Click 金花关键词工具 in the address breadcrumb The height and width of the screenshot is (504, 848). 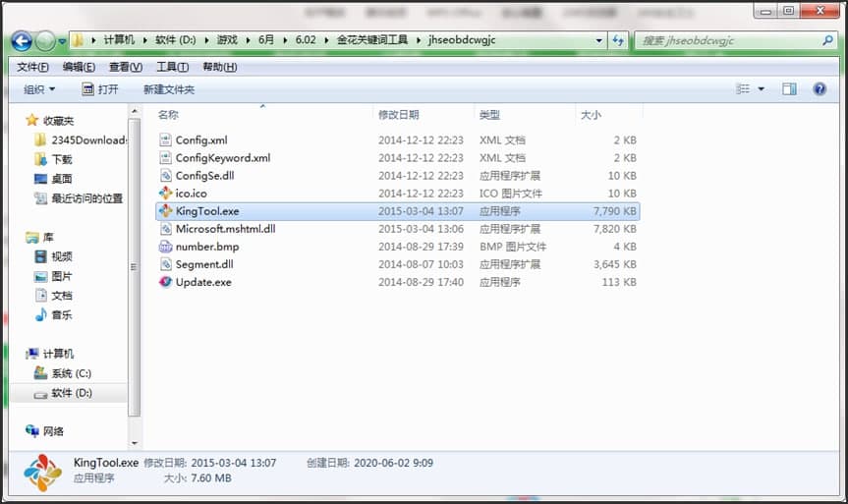(x=372, y=40)
